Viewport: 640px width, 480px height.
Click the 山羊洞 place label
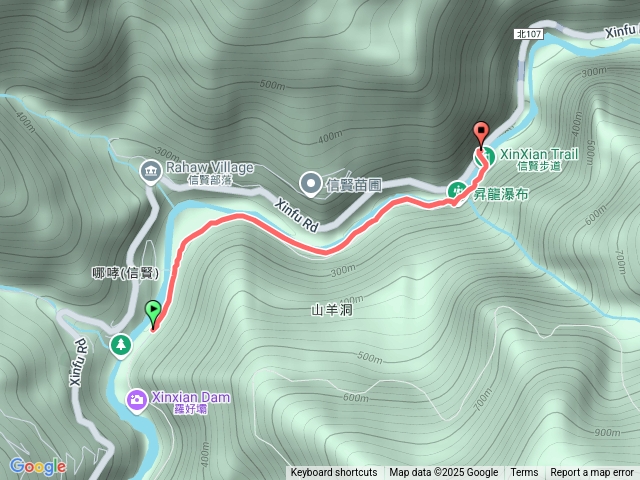[332, 310]
